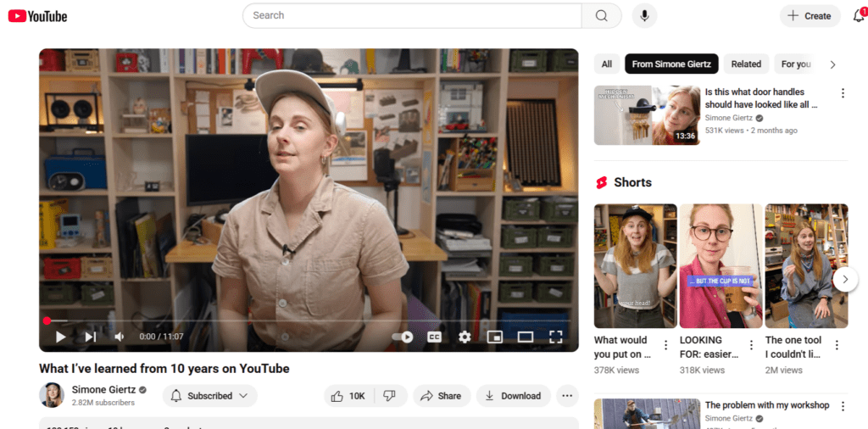Open 'The problem with my workshop' video
The height and width of the screenshot is (429, 868).
767,405
